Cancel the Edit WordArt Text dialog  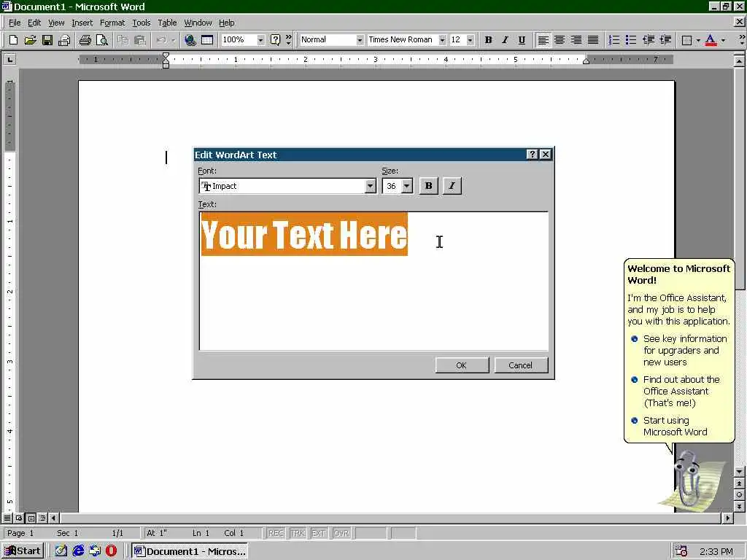click(x=521, y=365)
